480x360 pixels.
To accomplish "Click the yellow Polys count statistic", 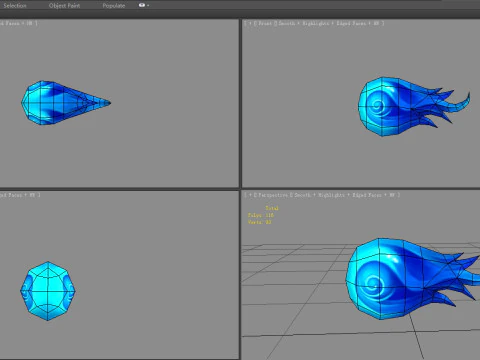I will 261,215.
